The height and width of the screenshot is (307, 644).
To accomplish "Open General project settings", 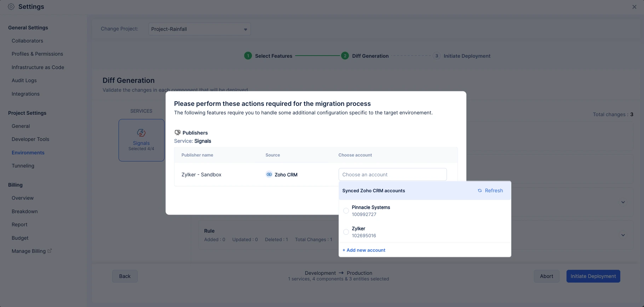I will [x=21, y=126].
